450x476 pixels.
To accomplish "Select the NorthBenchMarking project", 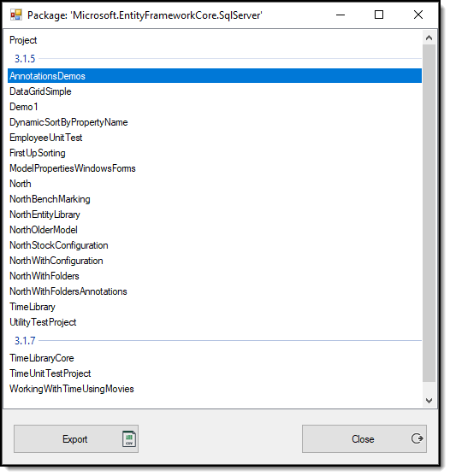I will [215, 199].
